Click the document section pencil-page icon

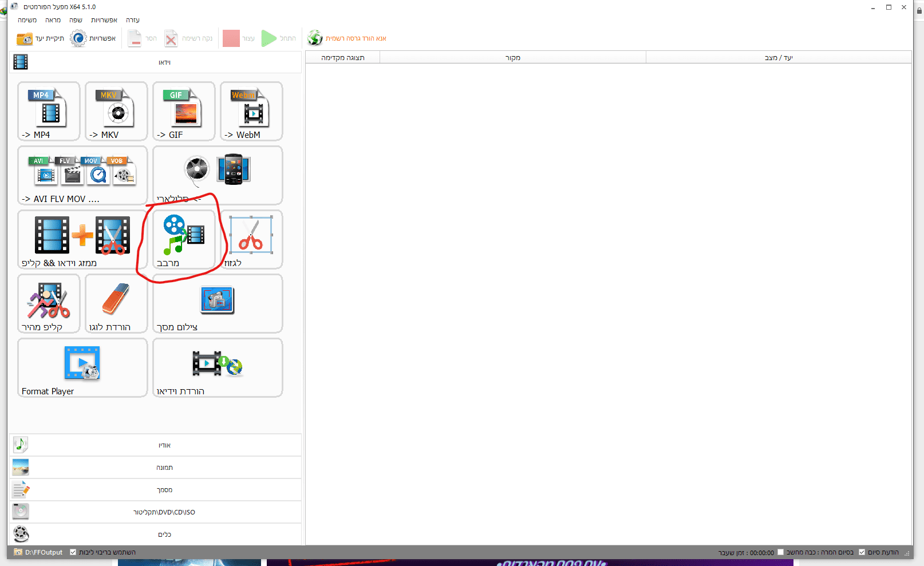point(21,490)
